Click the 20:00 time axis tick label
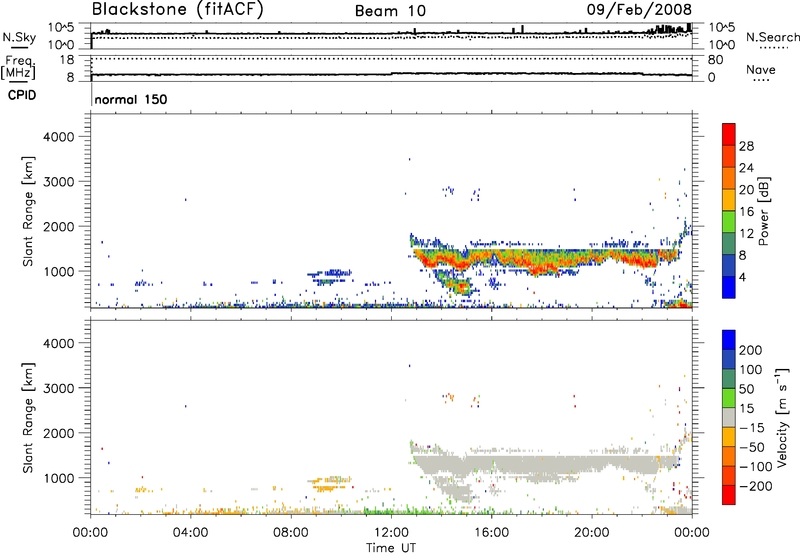This screenshot has height=554, width=800. pyautogui.click(x=591, y=533)
